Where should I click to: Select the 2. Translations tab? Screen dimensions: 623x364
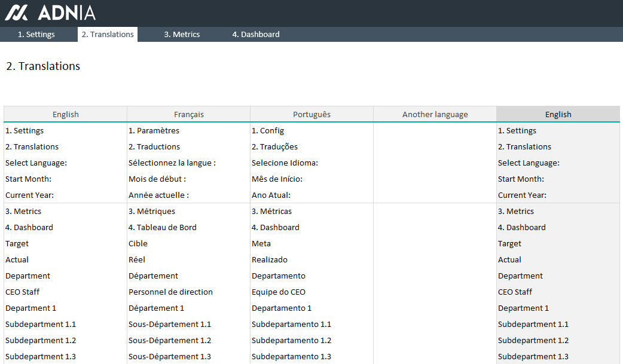point(108,35)
